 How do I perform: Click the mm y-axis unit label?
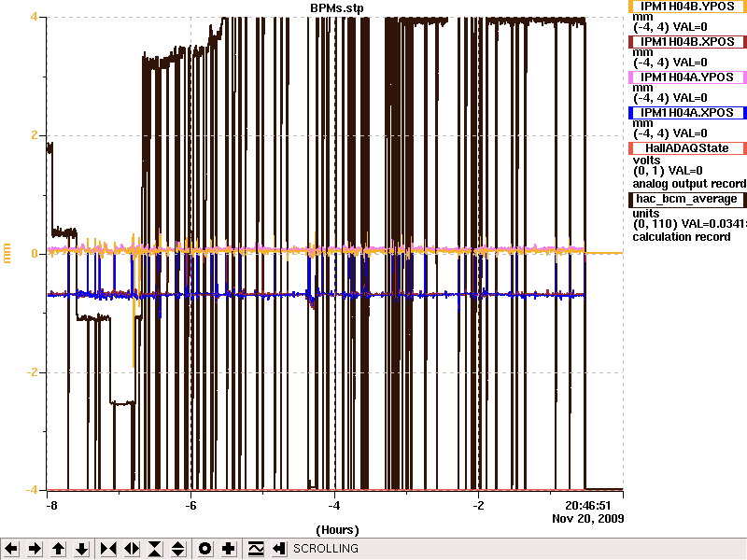(x=7, y=253)
